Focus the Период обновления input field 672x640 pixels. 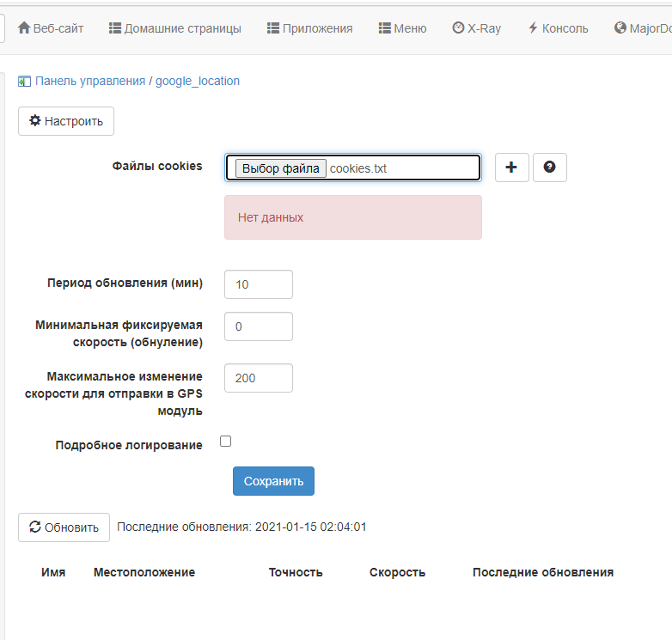coord(259,284)
